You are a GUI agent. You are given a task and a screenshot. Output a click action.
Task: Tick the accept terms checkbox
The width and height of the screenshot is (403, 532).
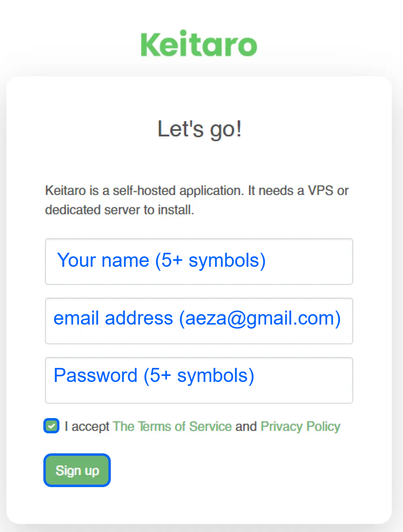(x=51, y=426)
